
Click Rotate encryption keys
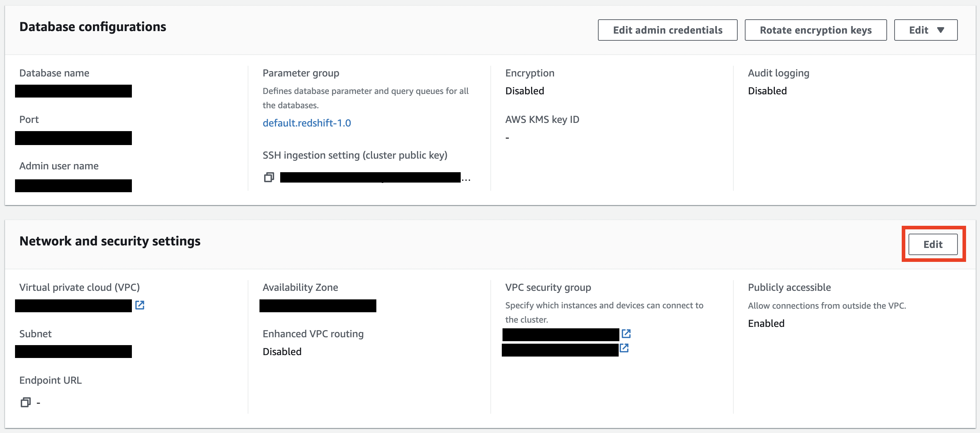[816, 30]
